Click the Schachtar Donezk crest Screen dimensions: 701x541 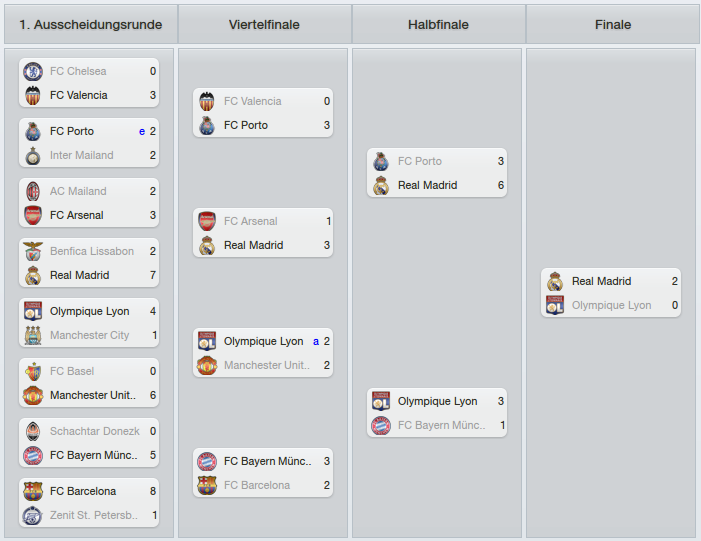pos(33,431)
